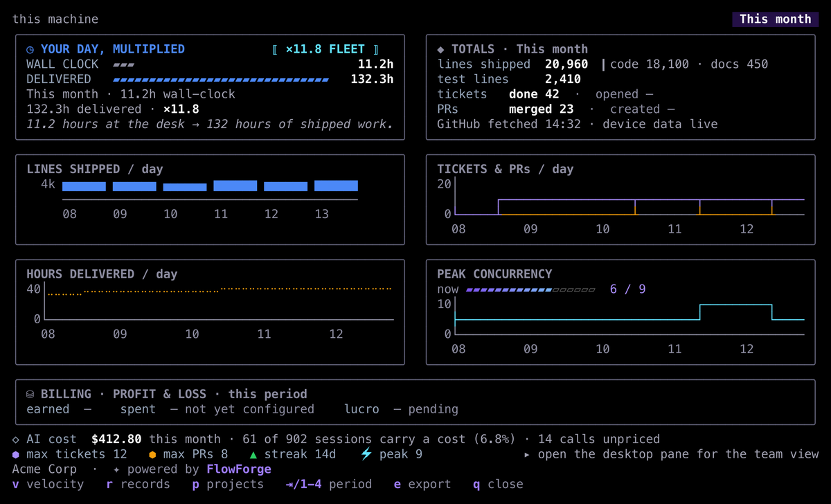
Task: Click the orange hexagon icon for max PRs
Action: pos(152,454)
